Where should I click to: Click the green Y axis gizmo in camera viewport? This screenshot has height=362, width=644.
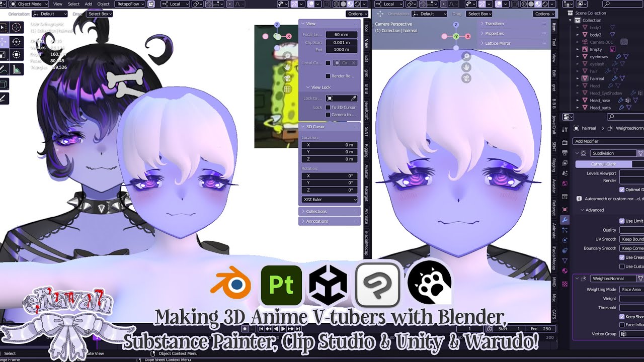(456, 37)
